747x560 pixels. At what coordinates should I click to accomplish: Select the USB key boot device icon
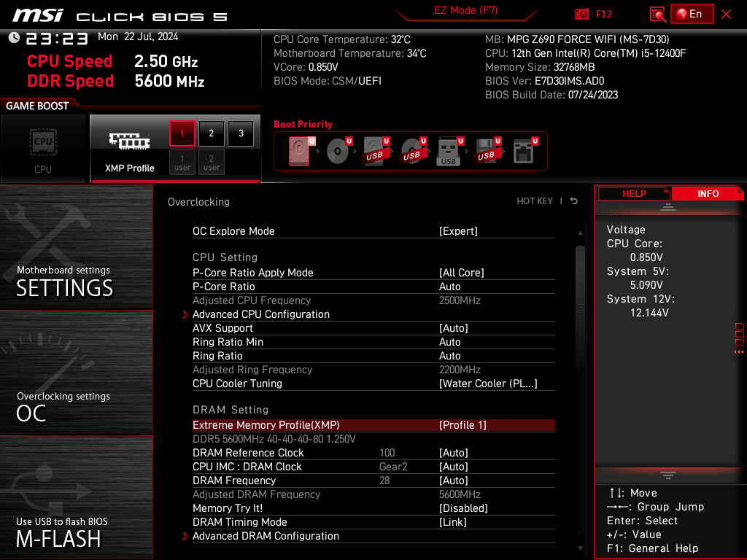click(450, 151)
